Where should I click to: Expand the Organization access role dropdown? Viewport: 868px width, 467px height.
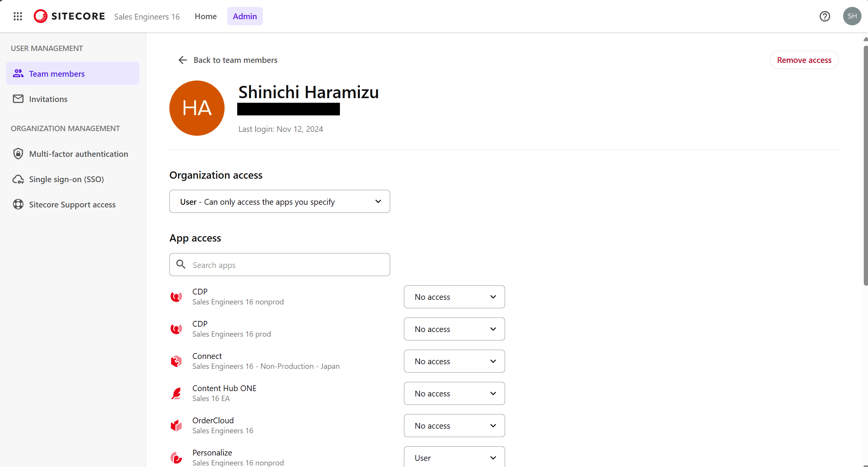click(280, 201)
